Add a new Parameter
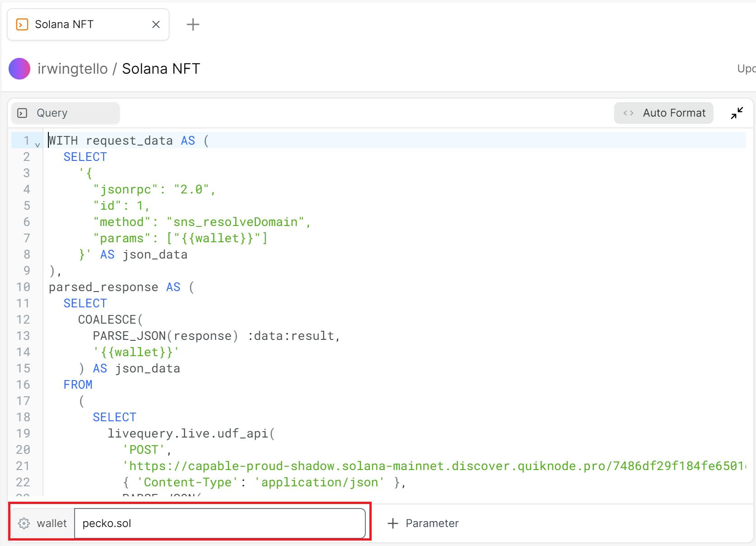Screen dimensions: 756x546 point(423,523)
